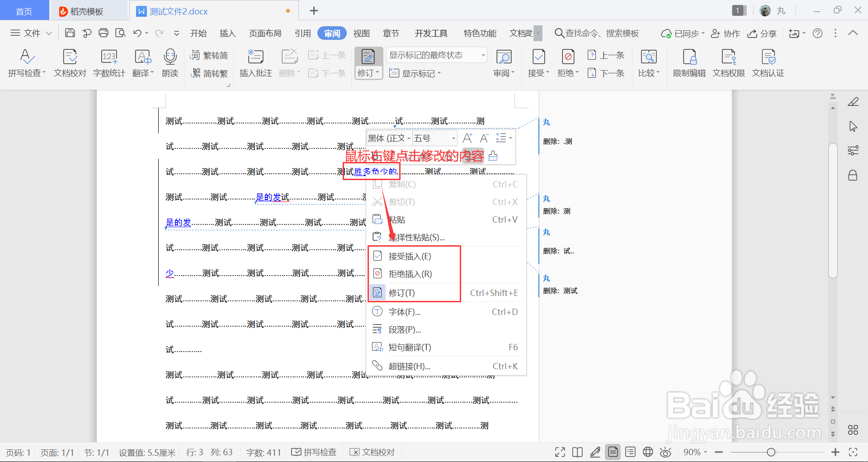The image size is (868, 462).
Task: Click 文档认证 document certification icon
Action: (768, 63)
